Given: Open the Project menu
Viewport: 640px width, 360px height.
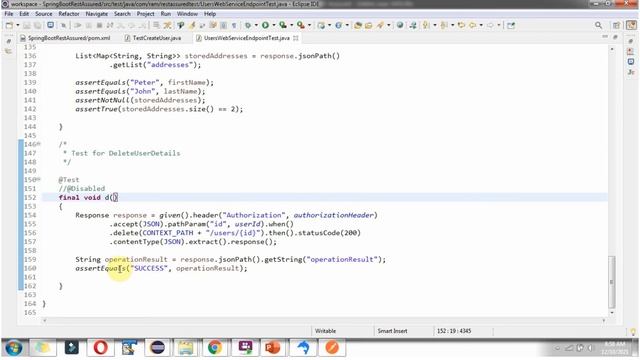Looking at the screenshot, I should (x=145, y=14).
